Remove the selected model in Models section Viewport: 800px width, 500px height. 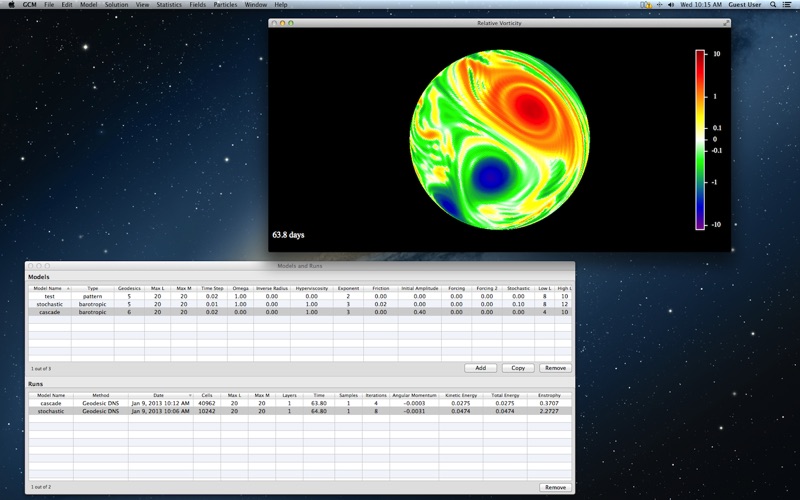pyautogui.click(x=555, y=368)
